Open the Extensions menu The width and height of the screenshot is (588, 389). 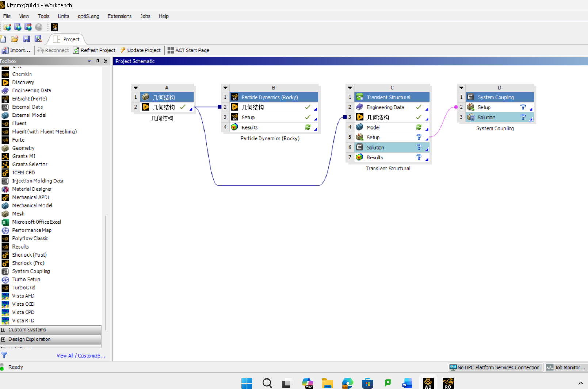(119, 16)
